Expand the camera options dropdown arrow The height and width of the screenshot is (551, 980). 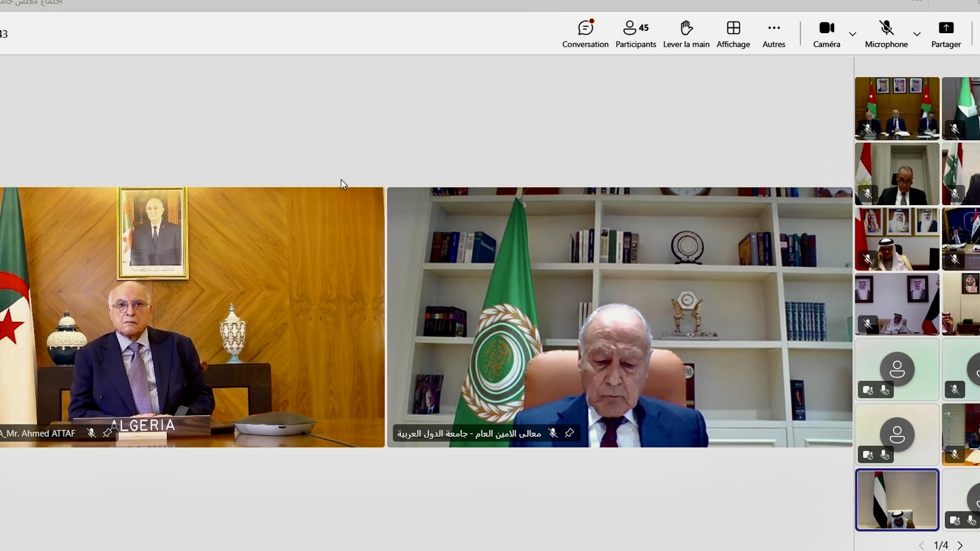point(852,34)
